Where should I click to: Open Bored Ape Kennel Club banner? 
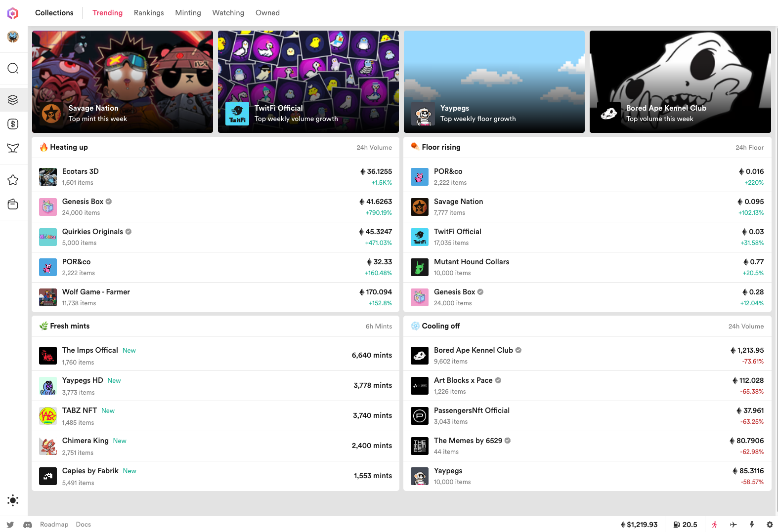(x=680, y=82)
